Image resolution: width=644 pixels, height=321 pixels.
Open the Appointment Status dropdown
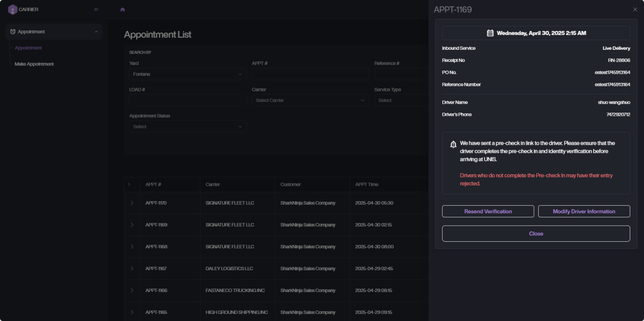[x=187, y=126]
